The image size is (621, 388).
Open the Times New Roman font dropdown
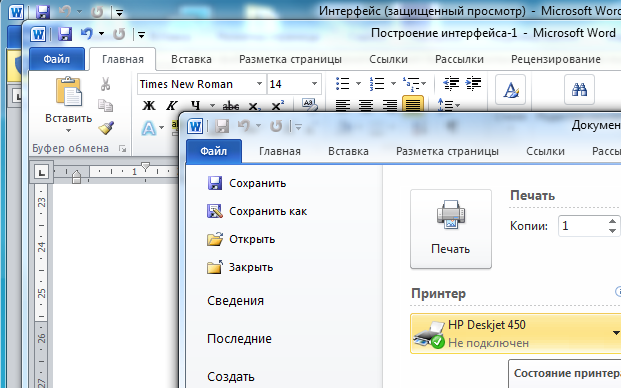(259, 84)
